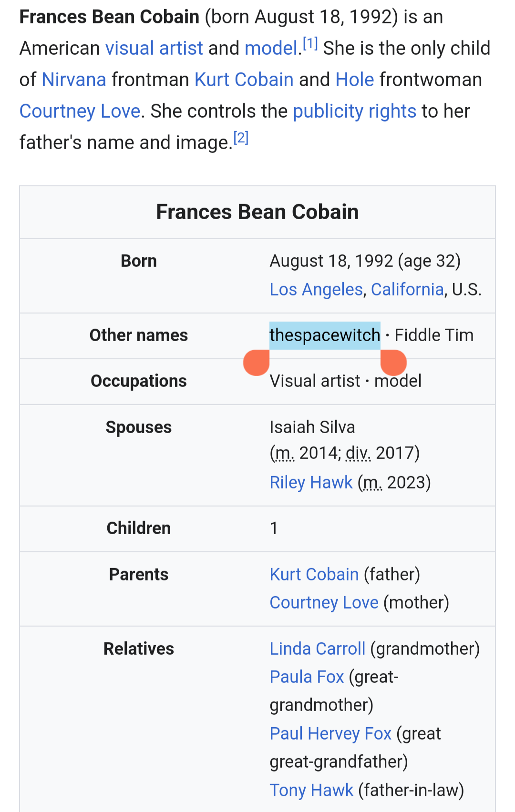
Task: Open the Riley Hawk spouse link
Action: click(311, 482)
